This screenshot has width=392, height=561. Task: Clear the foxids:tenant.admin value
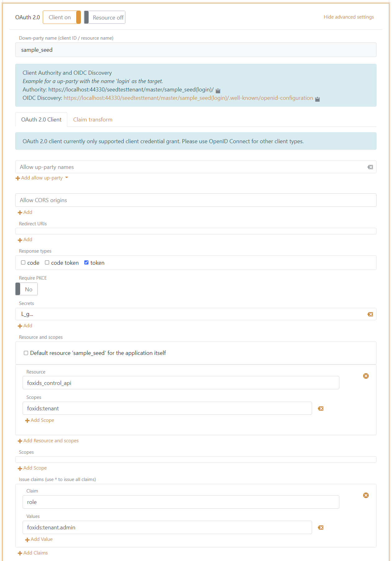point(321,527)
